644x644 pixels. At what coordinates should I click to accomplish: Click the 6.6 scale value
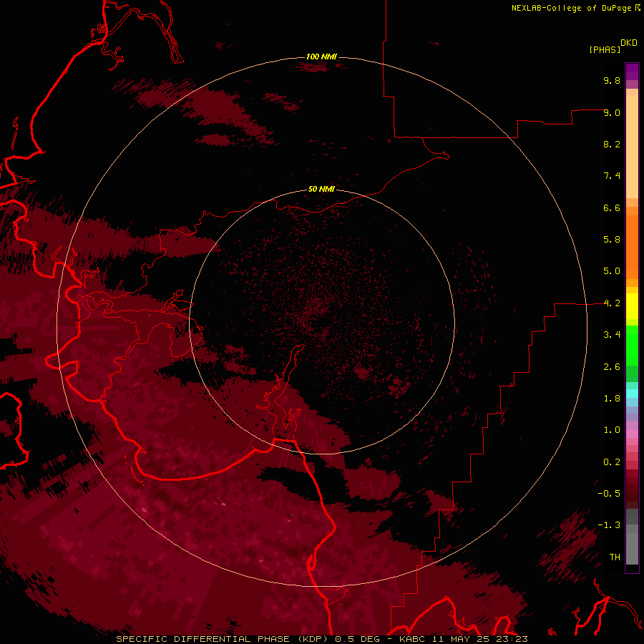612,208
